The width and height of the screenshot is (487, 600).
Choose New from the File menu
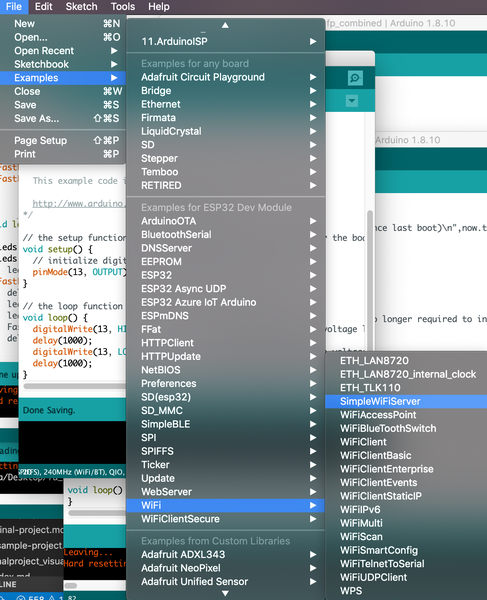click(63, 24)
